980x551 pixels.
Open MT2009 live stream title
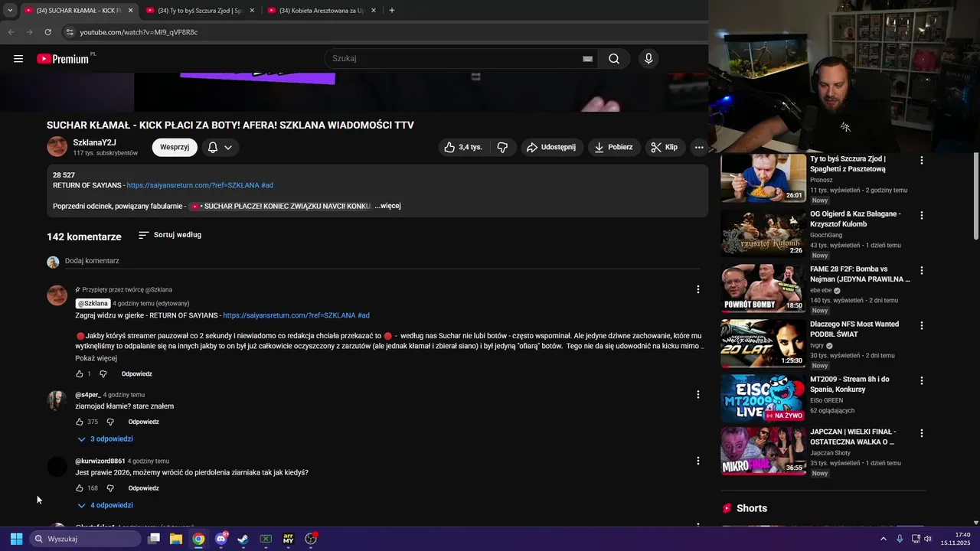point(848,384)
